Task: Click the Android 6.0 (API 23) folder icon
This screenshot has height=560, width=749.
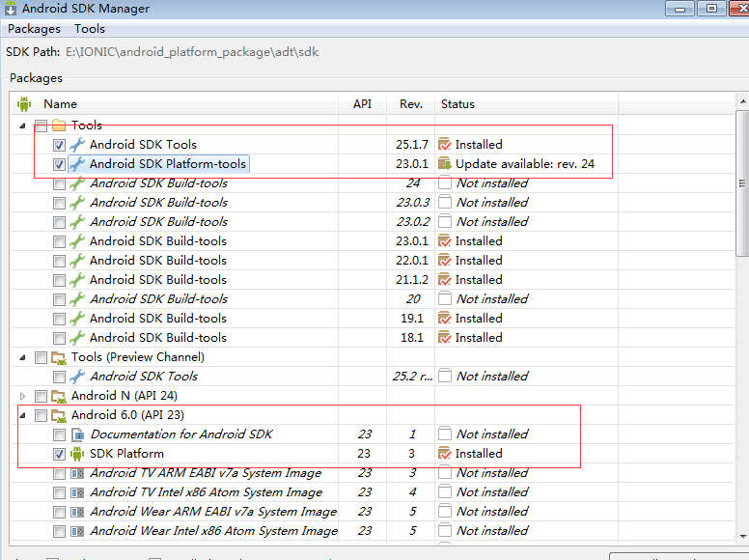Action: 59,415
